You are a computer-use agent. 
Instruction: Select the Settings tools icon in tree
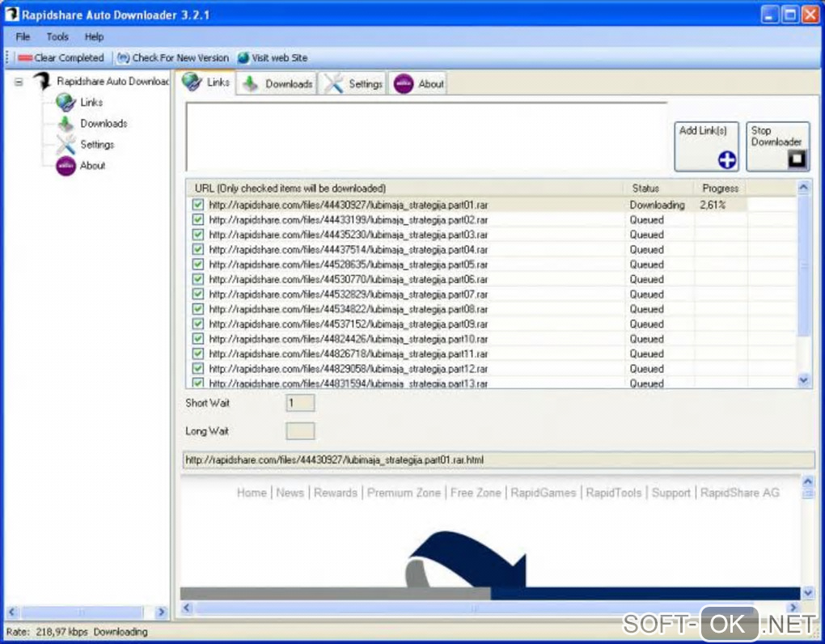66,144
